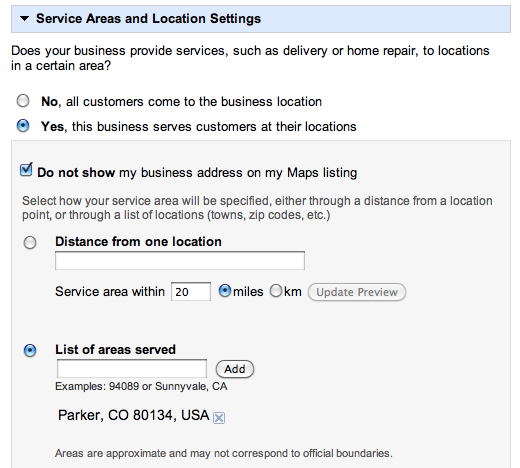Switch distance unit to the km radio button
The height and width of the screenshot is (468, 520).
[x=276, y=291]
